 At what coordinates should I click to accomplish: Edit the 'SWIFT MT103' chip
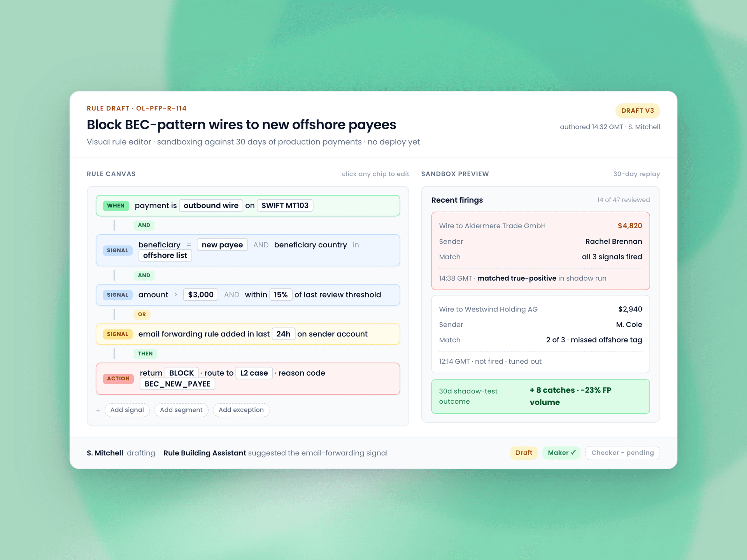pos(285,205)
